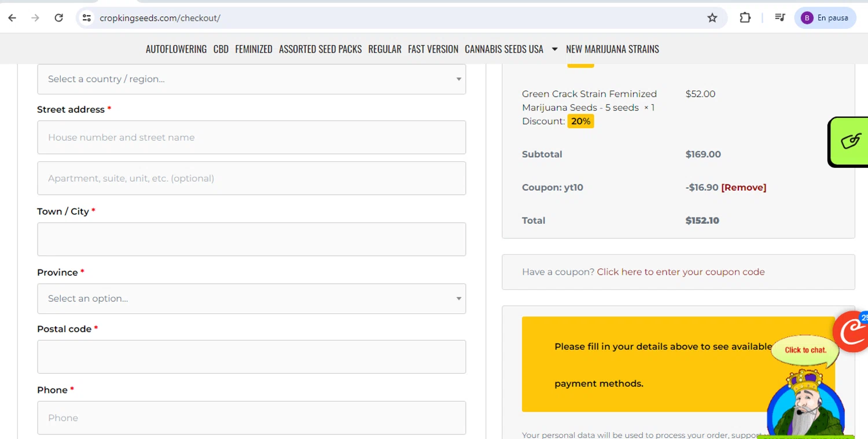Open the Province select dropdown

pyautogui.click(x=252, y=298)
